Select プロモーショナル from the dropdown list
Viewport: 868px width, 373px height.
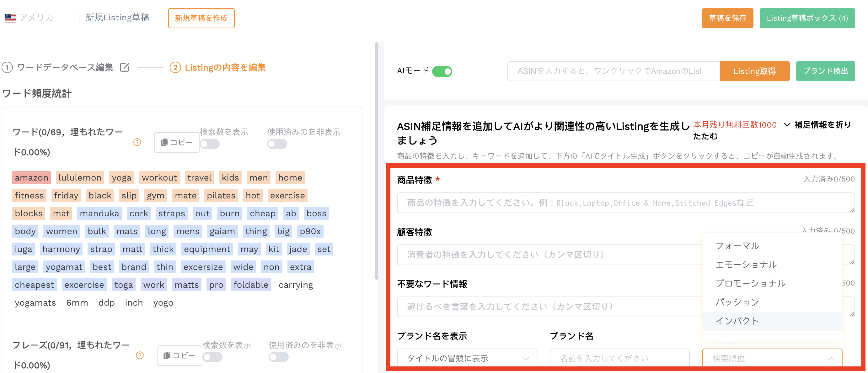772,283
